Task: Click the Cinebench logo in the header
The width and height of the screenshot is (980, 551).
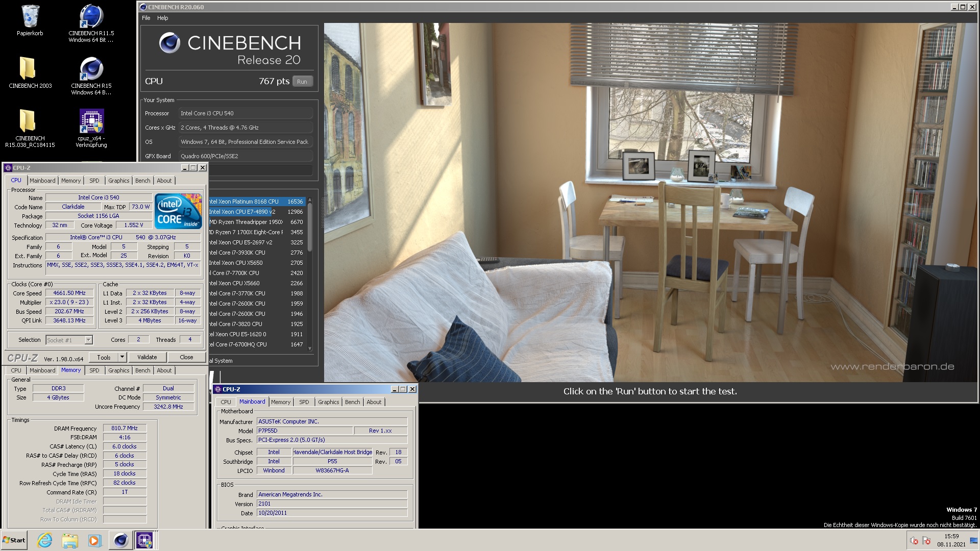Action: click(169, 43)
